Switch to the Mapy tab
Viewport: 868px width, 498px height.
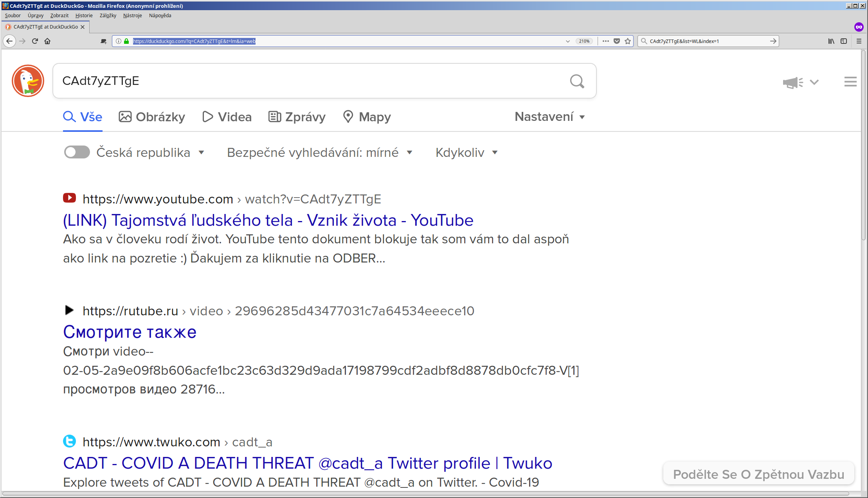(x=367, y=117)
